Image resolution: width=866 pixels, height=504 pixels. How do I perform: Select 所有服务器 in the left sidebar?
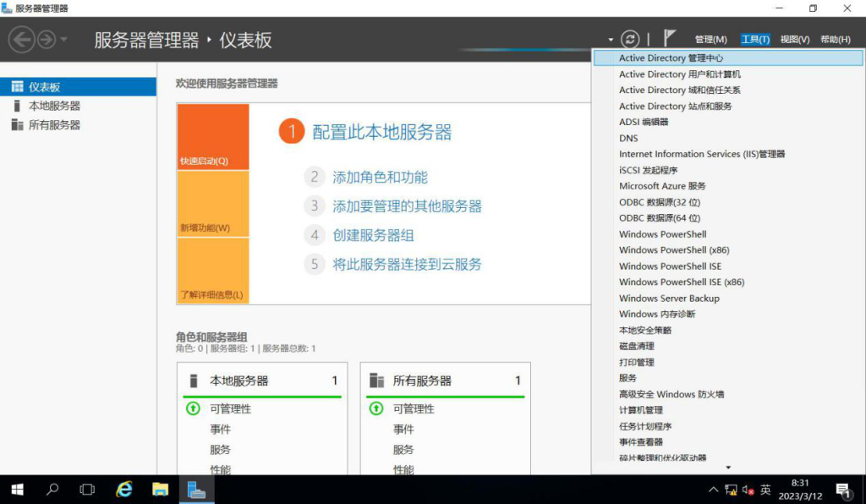pyautogui.click(x=78, y=125)
